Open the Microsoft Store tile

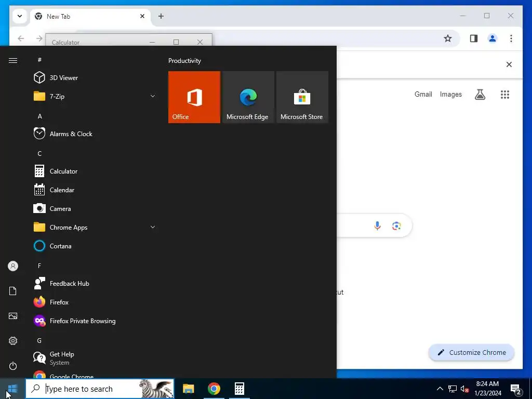coord(302,97)
